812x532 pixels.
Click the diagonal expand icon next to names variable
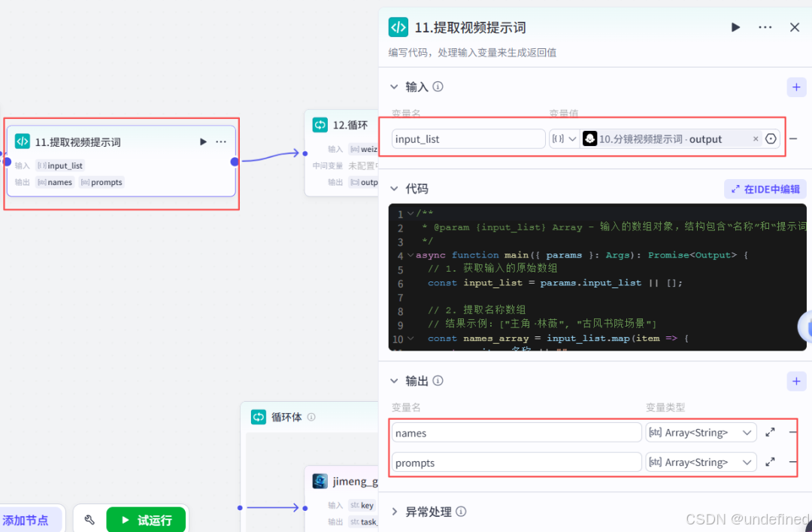click(768, 432)
